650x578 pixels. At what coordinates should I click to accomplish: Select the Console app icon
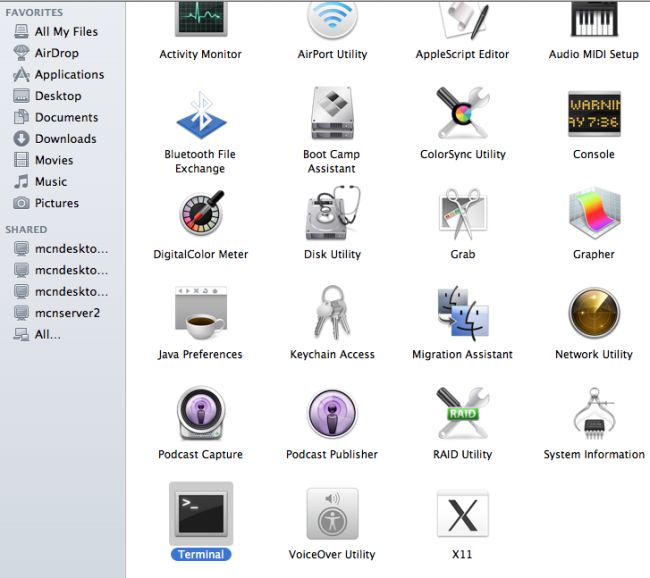coord(594,114)
